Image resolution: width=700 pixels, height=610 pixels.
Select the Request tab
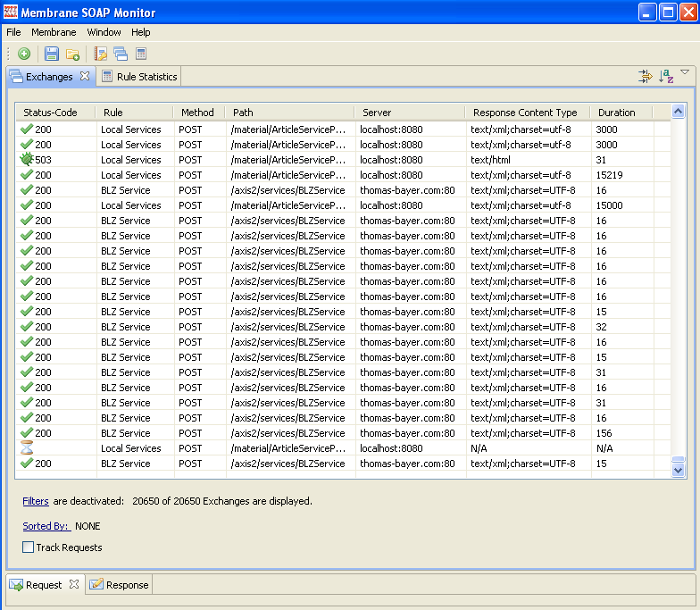pyautogui.click(x=44, y=584)
